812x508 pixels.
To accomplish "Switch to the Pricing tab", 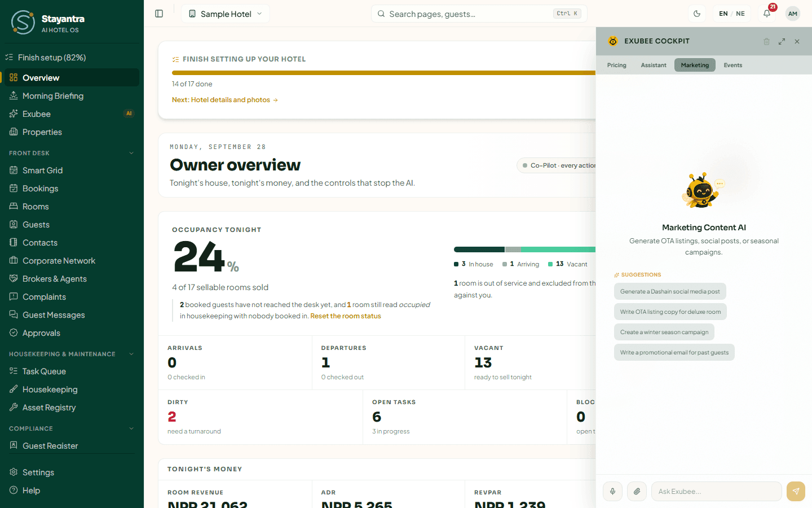I will click(617, 65).
